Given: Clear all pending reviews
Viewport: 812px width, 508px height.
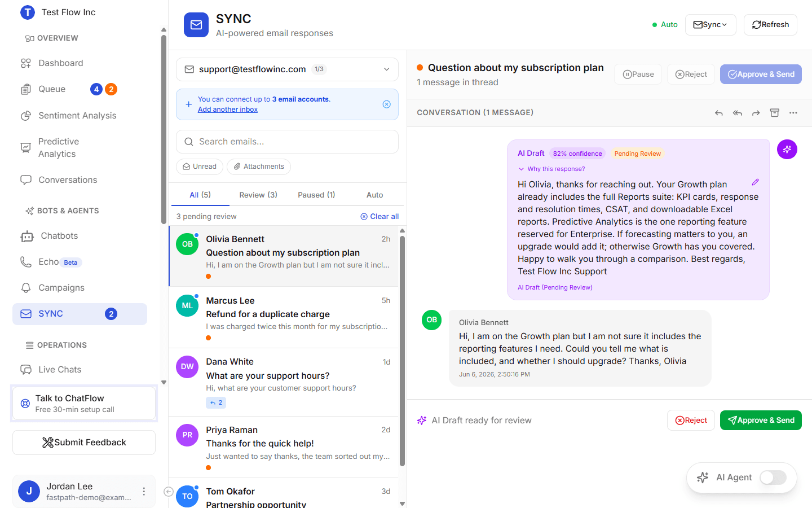Looking at the screenshot, I should click(379, 217).
